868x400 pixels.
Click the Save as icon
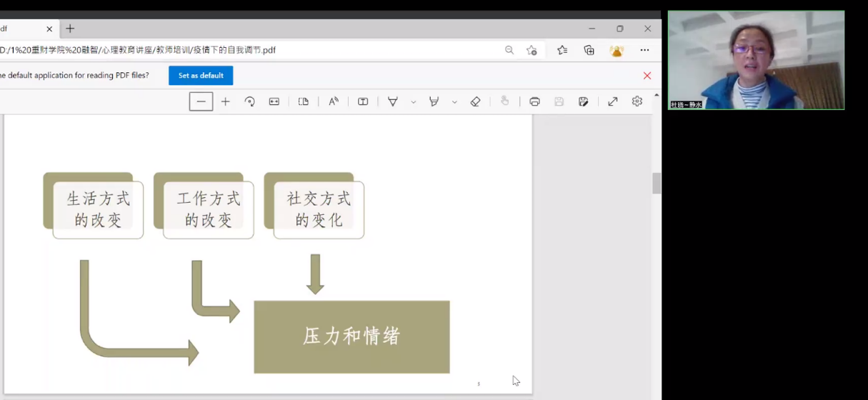584,101
